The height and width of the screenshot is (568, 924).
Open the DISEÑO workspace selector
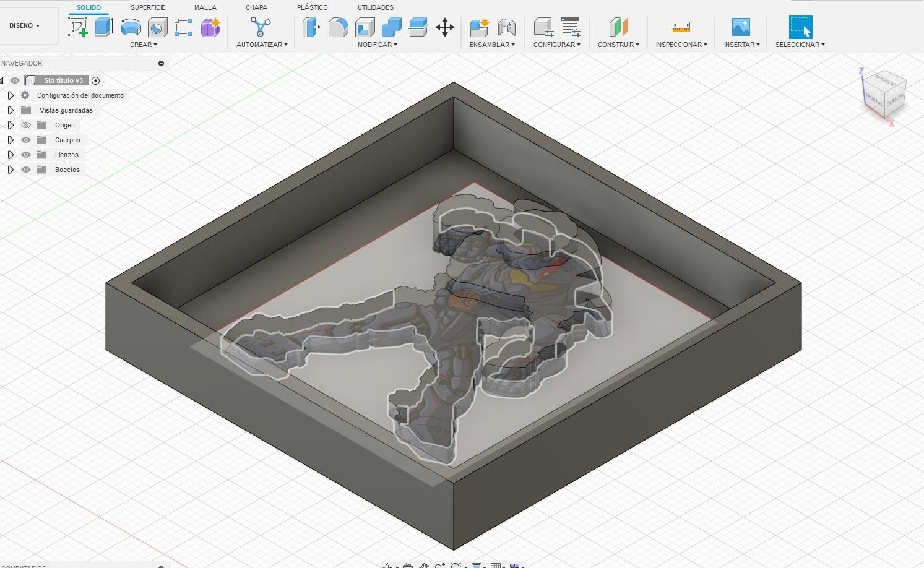tap(24, 25)
